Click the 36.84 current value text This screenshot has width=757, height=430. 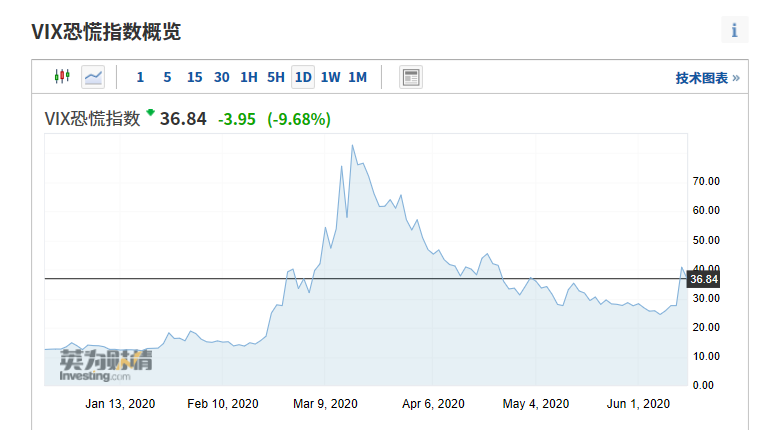(183, 119)
